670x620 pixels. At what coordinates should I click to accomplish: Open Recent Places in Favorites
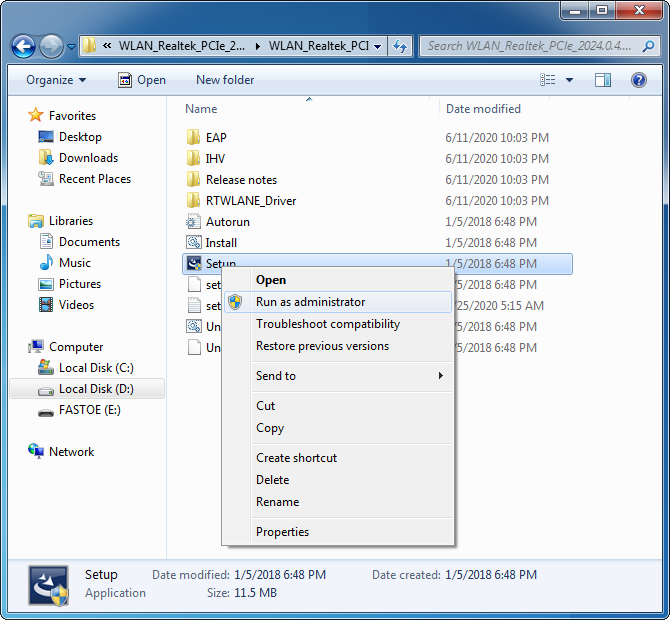point(95,179)
